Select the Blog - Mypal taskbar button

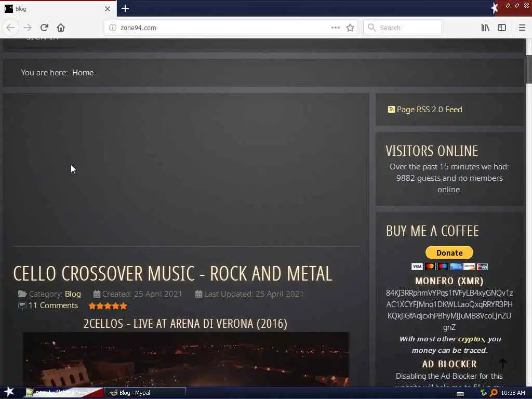click(x=145, y=393)
